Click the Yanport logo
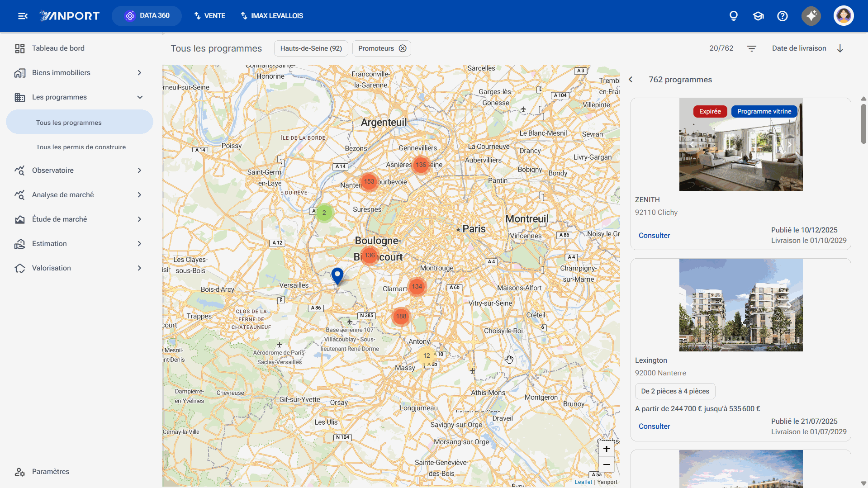Image resolution: width=868 pixels, height=488 pixels. (70, 16)
